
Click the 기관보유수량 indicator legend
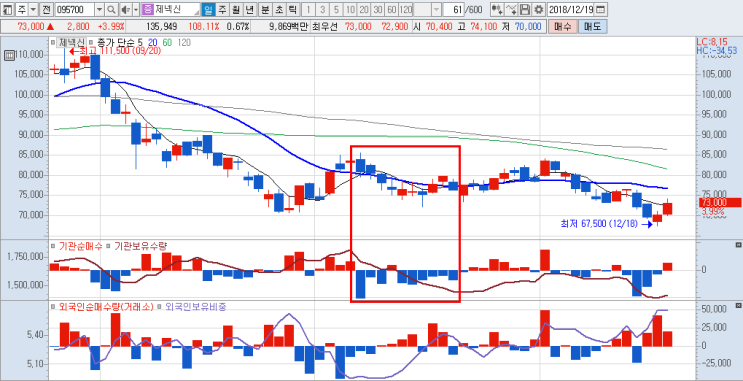(x=140, y=246)
